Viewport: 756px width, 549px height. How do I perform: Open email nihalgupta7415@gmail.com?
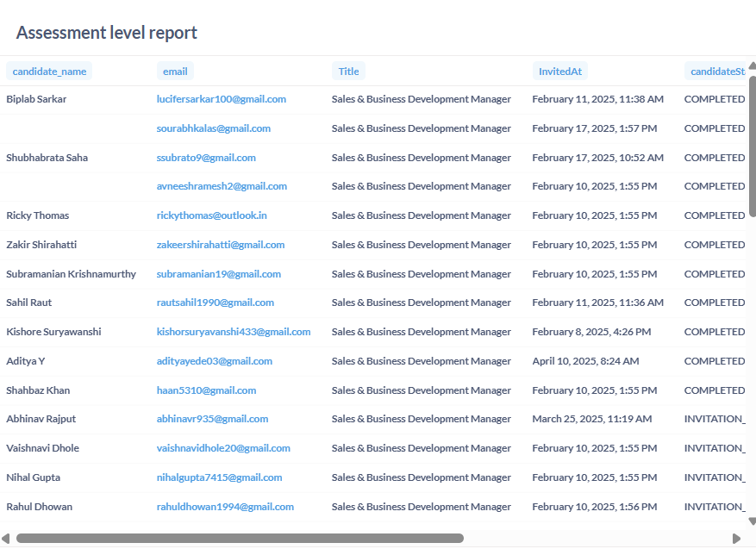[219, 478]
